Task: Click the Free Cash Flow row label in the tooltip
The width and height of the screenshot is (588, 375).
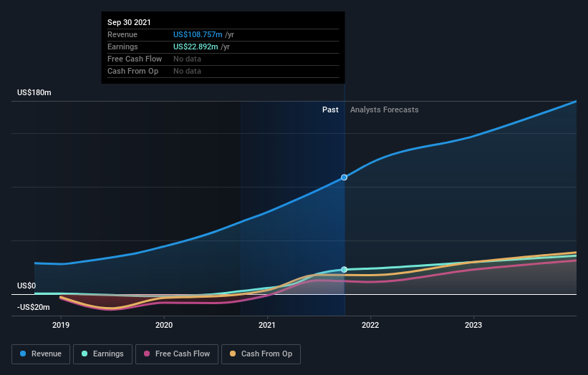Action: coord(135,59)
